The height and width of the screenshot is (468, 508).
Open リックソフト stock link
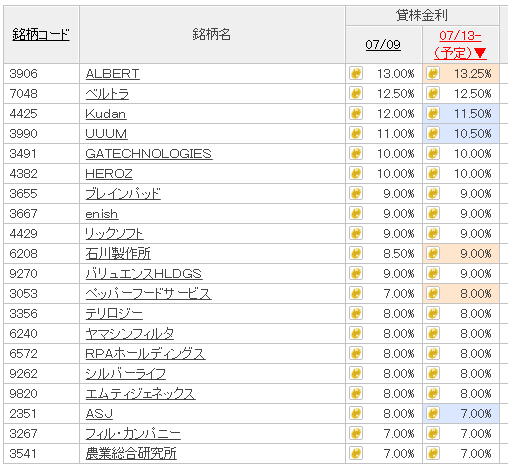pyautogui.click(x=114, y=234)
